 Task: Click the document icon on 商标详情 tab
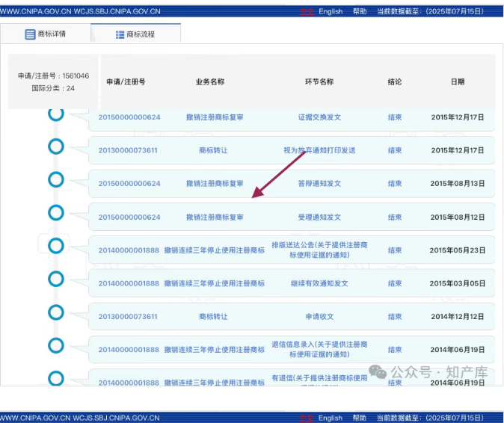click(x=30, y=34)
